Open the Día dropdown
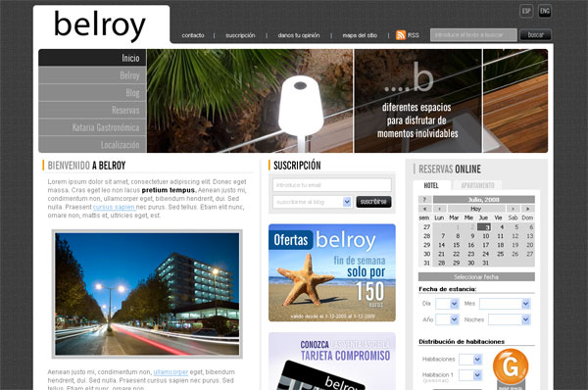Viewport: 588px width, 390px height. point(447,304)
